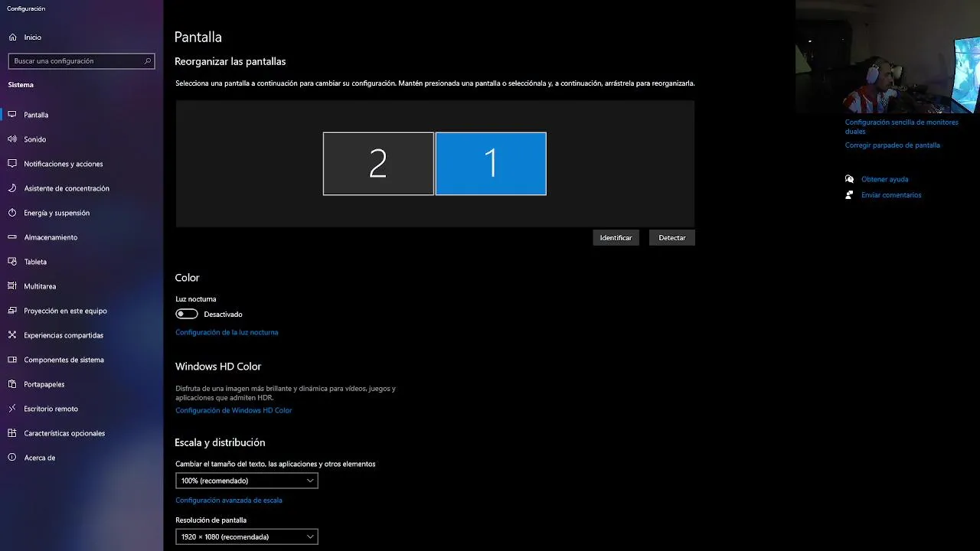Click Experiencias compartidas label
The height and width of the screenshot is (551, 980).
[64, 335]
